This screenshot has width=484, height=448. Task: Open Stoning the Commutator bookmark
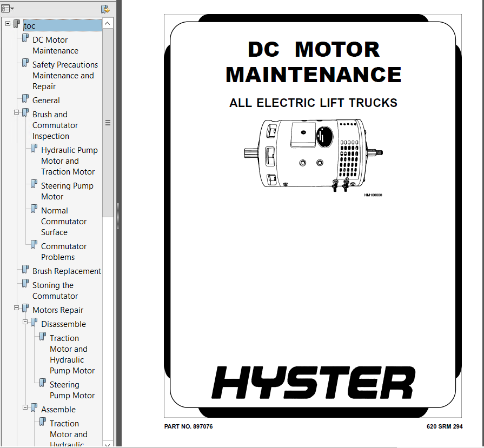click(55, 290)
